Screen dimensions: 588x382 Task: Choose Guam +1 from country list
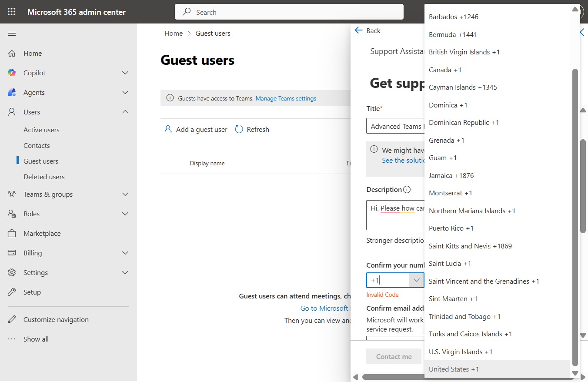497,157
